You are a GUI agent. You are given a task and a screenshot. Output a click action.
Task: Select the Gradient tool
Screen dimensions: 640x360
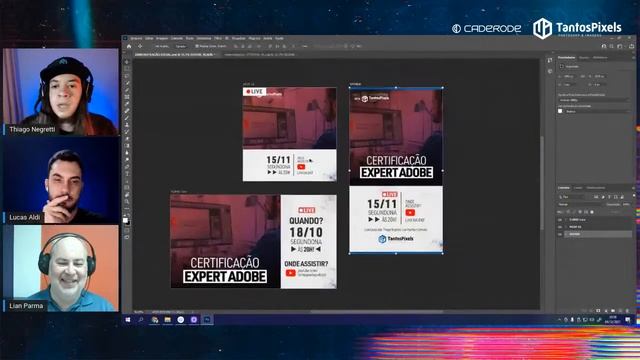click(127, 145)
